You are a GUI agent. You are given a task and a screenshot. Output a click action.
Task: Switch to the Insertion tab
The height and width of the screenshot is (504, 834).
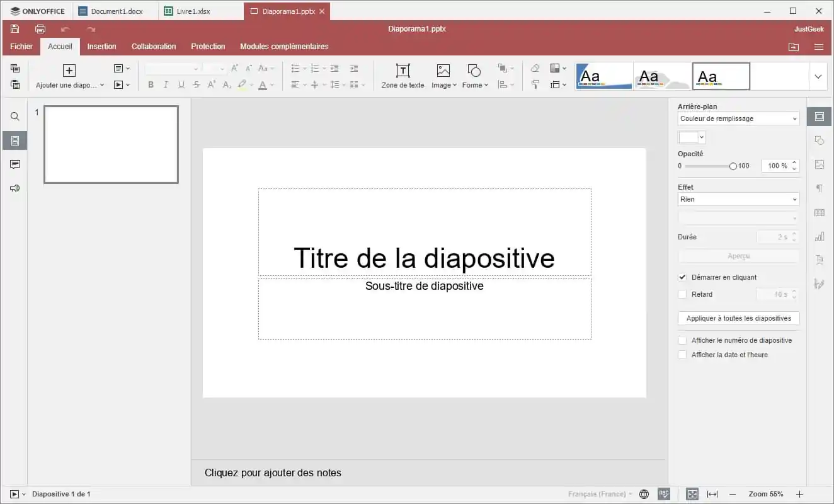coord(102,47)
